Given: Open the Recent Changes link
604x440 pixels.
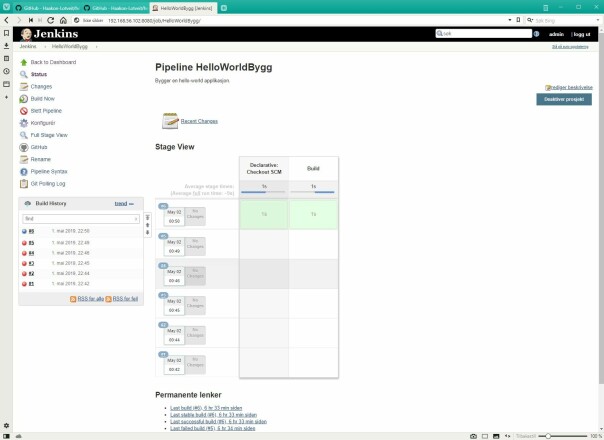Looking at the screenshot, I should tap(199, 121).
